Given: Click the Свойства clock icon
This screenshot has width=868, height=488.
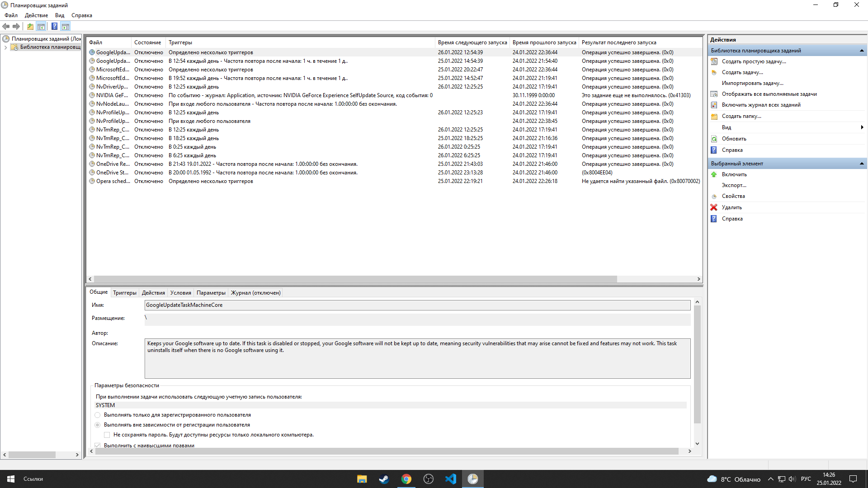Looking at the screenshot, I should coord(714,197).
